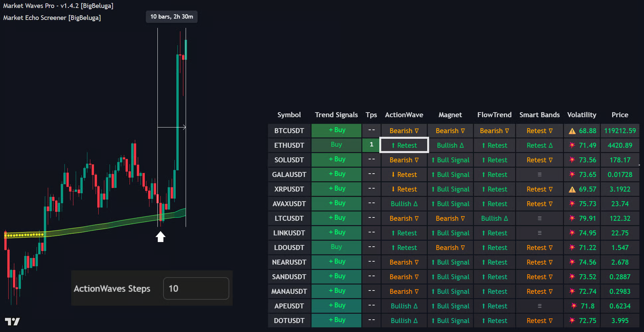The image size is (644, 332).
Task: Click the horizontal measurement arrow on chart
Action: (x=171, y=127)
